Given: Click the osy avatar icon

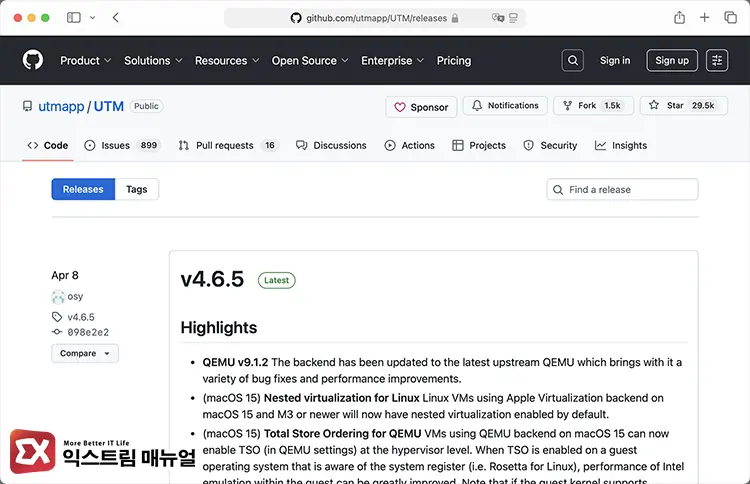Looking at the screenshot, I should tap(58, 297).
